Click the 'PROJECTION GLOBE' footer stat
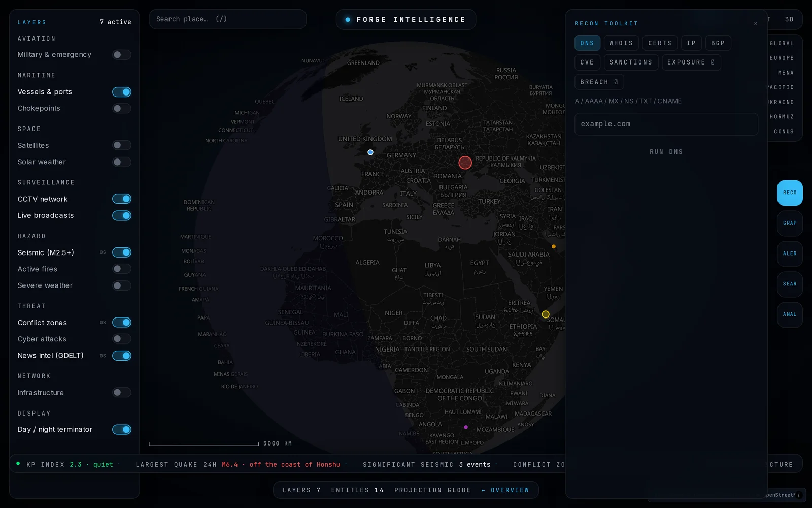 coord(432,490)
